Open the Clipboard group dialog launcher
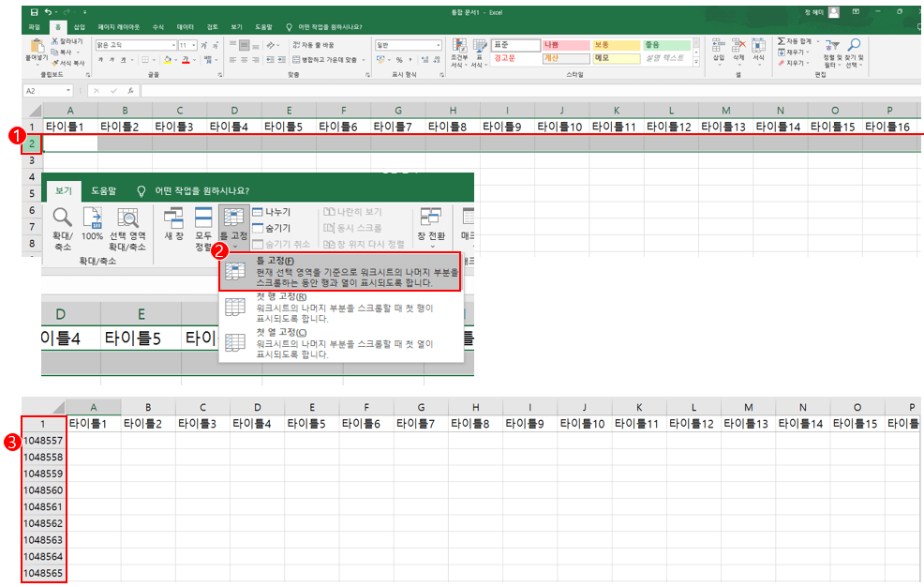The width and height of the screenshot is (924, 587). pos(88,75)
